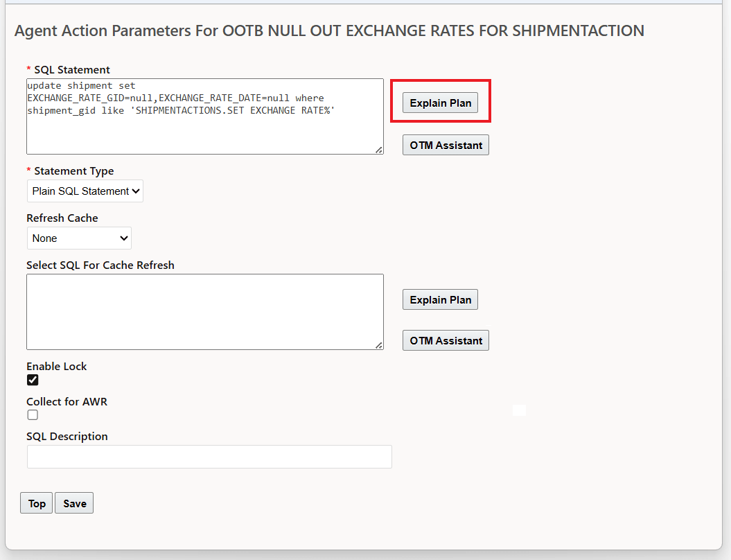Open the Statement Type dropdown

click(85, 191)
